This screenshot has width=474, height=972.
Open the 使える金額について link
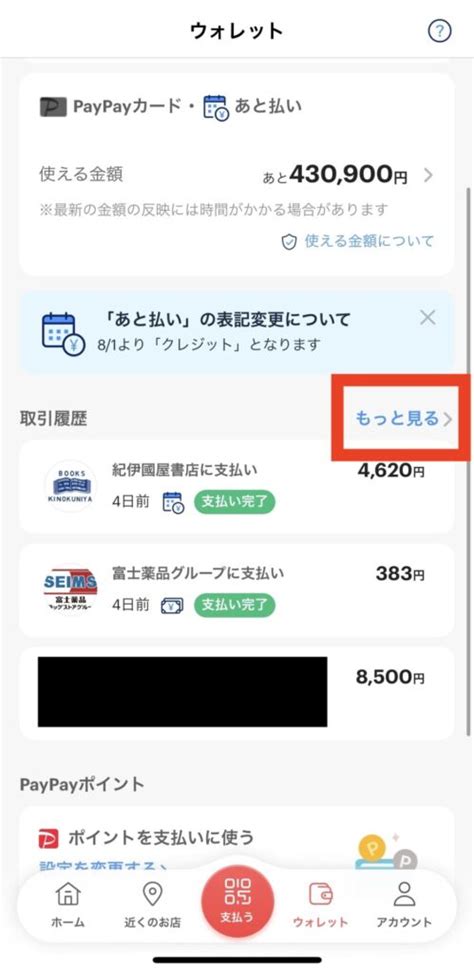[x=369, y=241]
